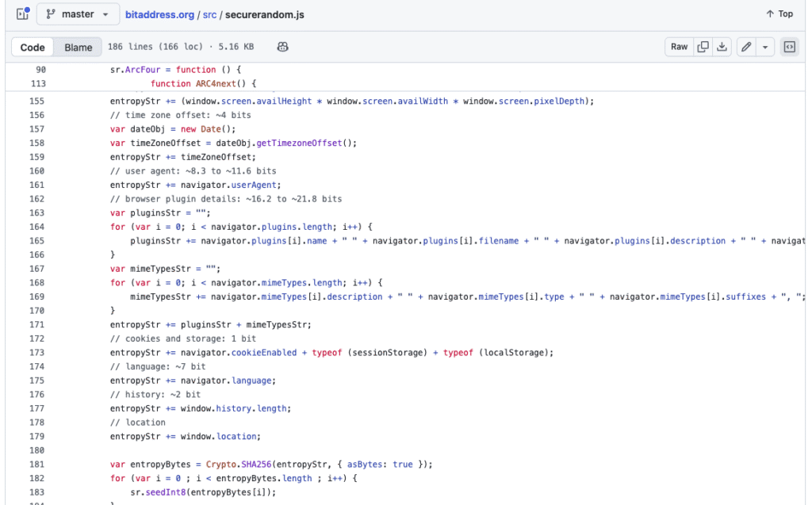Screen dimensions: 812x505
Task: Open the bitaddress.org repository breadcrumb link
Action: click(163, 14)
